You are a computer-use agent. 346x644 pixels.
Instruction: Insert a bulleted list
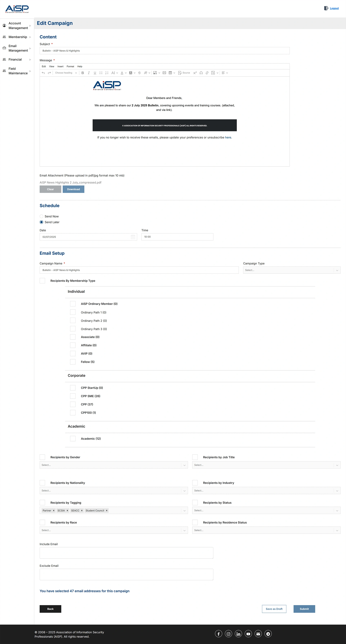(101, 73)
